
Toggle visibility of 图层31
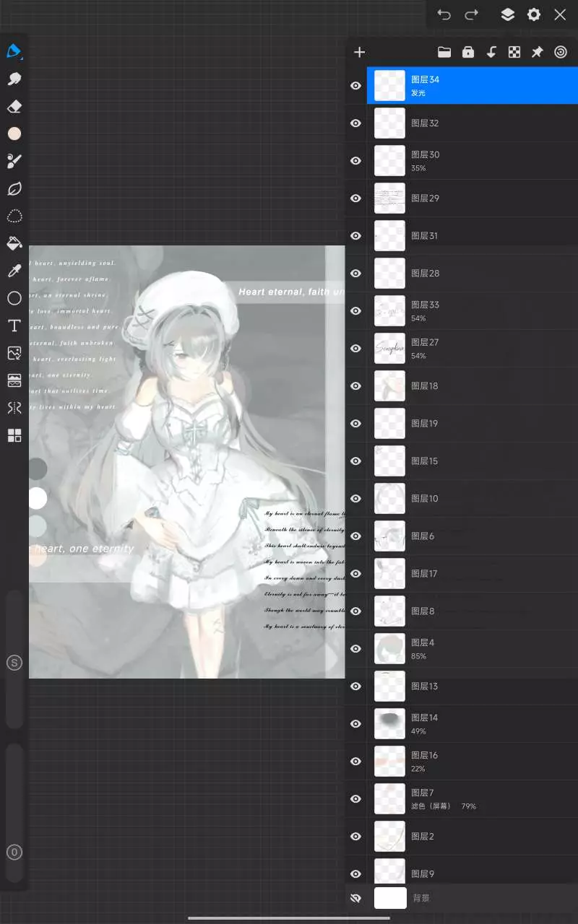(x=355, y=235)
